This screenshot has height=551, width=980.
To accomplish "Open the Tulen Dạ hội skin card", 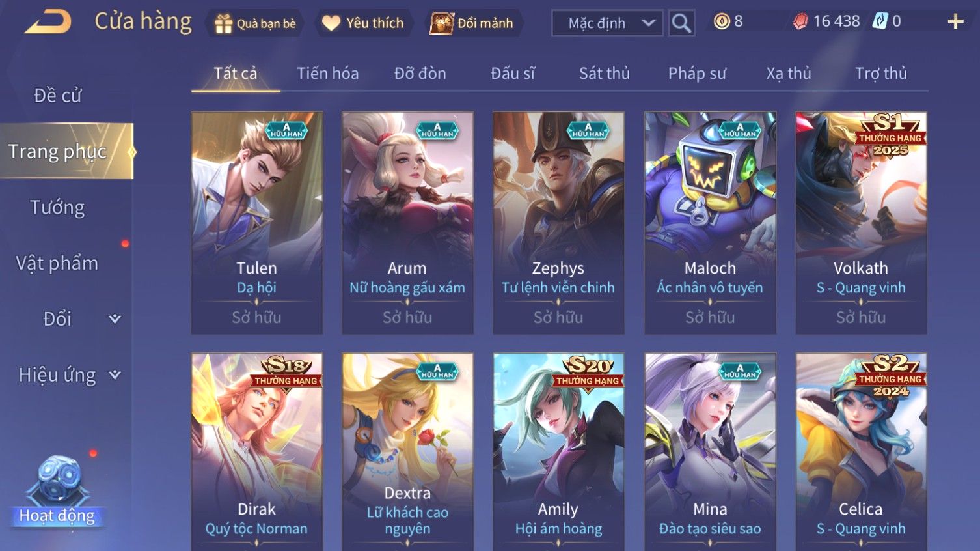I will coord(257,223).
